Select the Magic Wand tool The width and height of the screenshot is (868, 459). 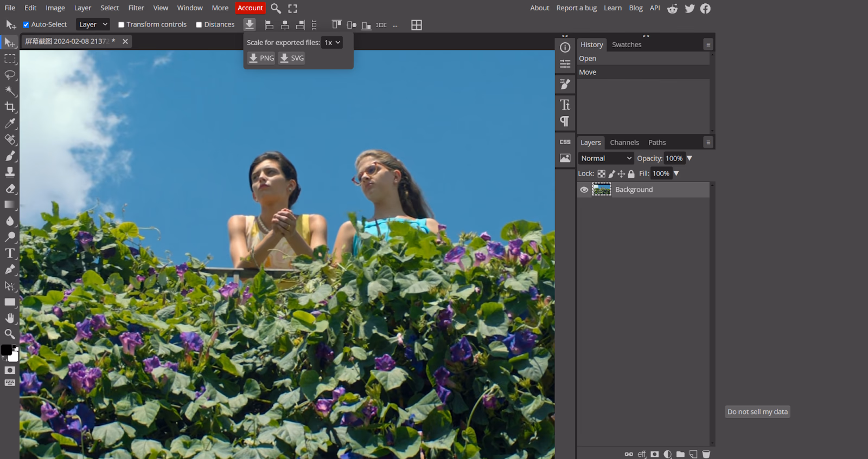pyautogui.click(x=10, y=91)
